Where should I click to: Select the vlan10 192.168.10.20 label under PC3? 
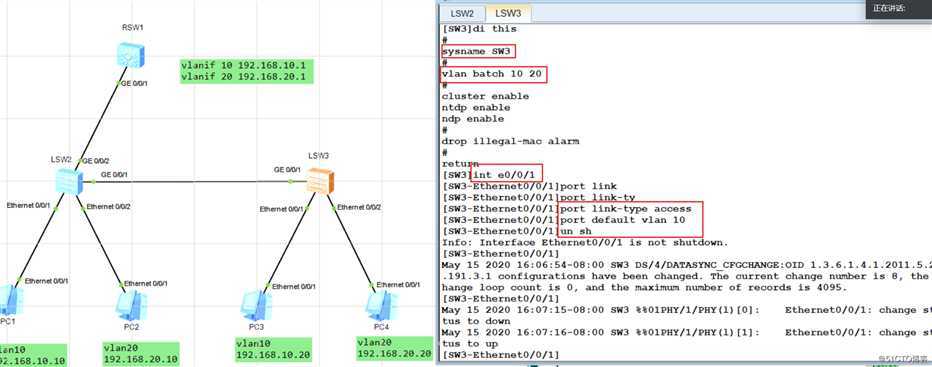(x=273, y=350)
